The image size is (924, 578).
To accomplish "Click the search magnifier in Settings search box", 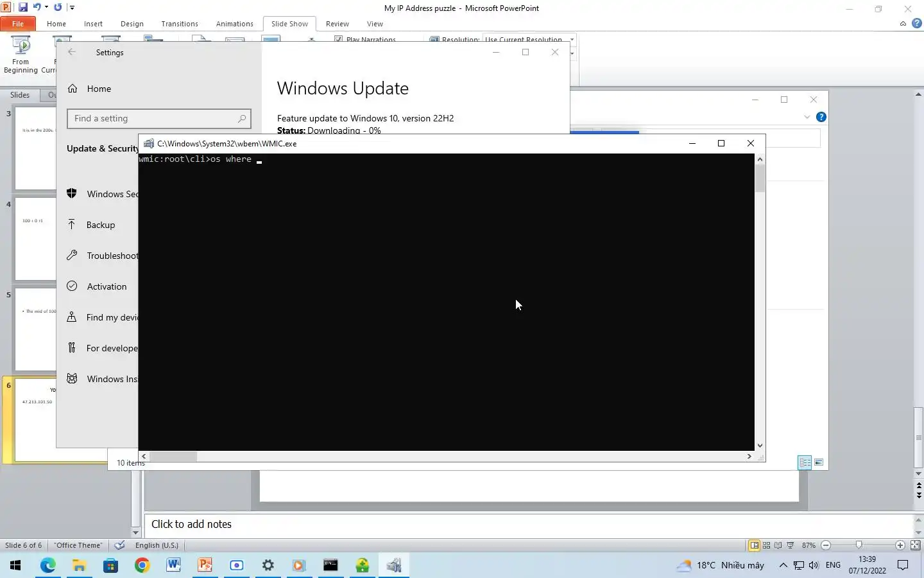I will point(242,118).
